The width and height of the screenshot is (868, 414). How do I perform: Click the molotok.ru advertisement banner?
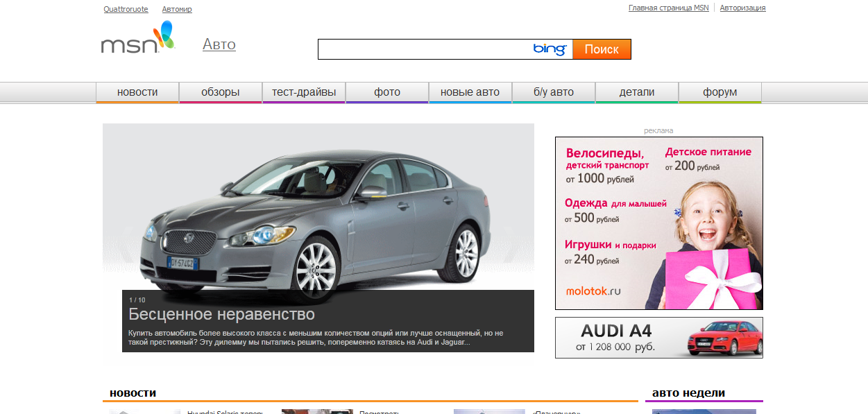(x=658, y=223)
